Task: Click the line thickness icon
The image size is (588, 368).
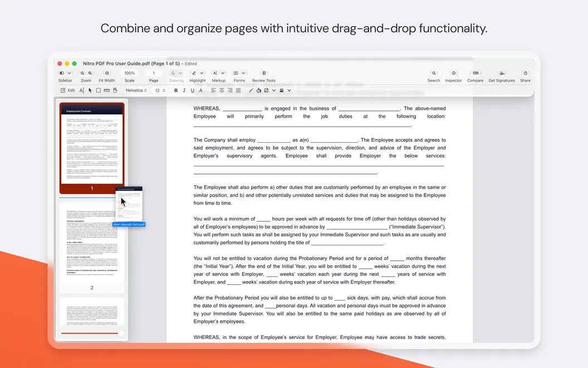Action: point(281,90)
